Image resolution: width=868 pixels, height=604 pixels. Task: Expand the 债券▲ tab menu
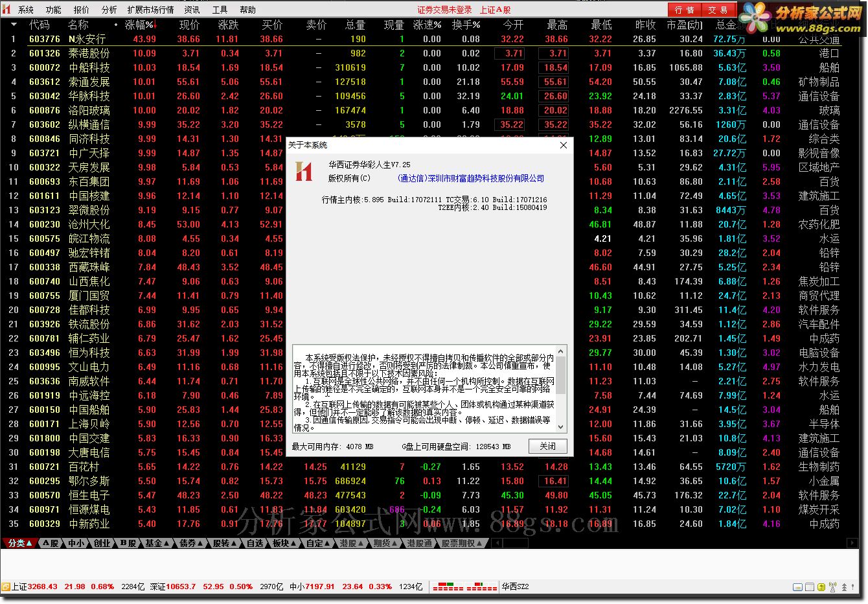click(x=192, y=543)
